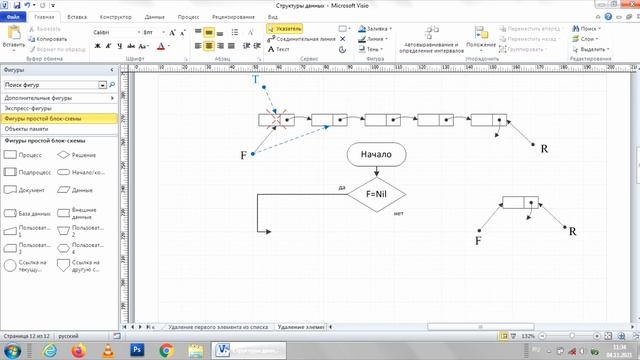640x360 pixels.
Task: Toggle align top vertical alignment
Action: (x=198, y=32)
